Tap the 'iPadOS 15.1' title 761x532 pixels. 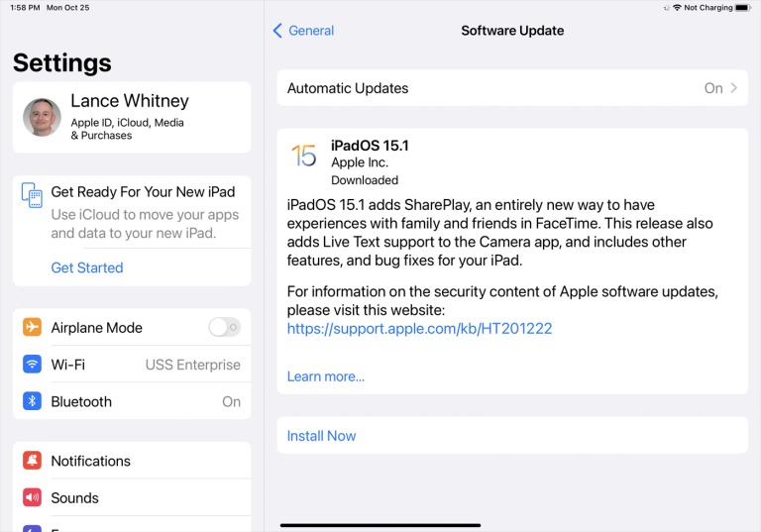(x=370, y=145)
